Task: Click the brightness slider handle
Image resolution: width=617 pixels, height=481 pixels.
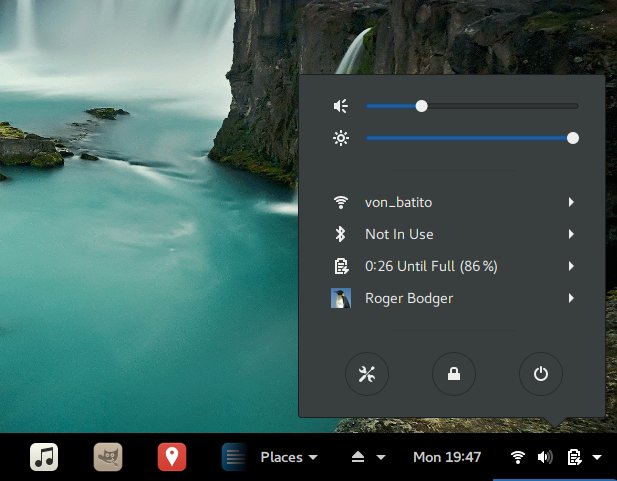Action: (573, 138)
